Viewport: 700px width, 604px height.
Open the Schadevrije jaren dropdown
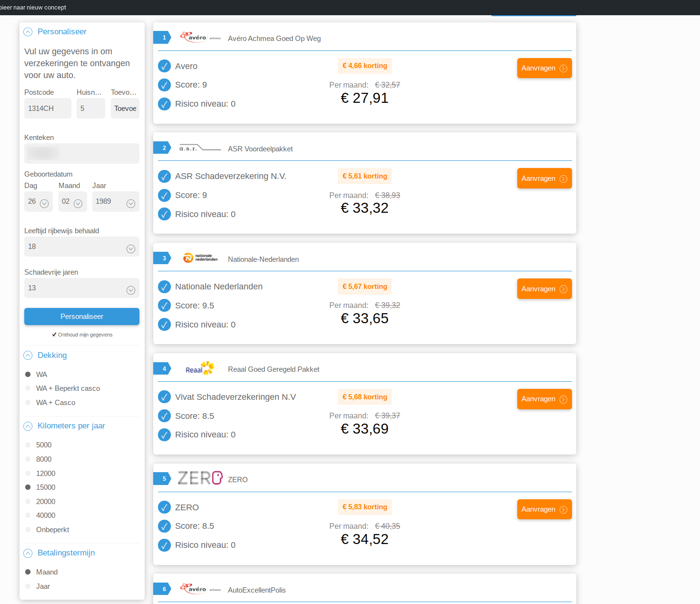pos(82,288)
